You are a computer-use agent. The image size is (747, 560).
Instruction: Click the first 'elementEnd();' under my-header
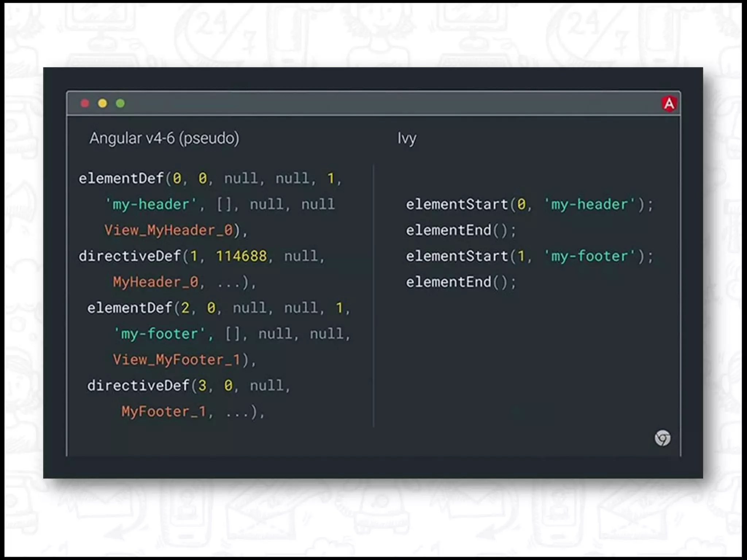coord(461,230)
